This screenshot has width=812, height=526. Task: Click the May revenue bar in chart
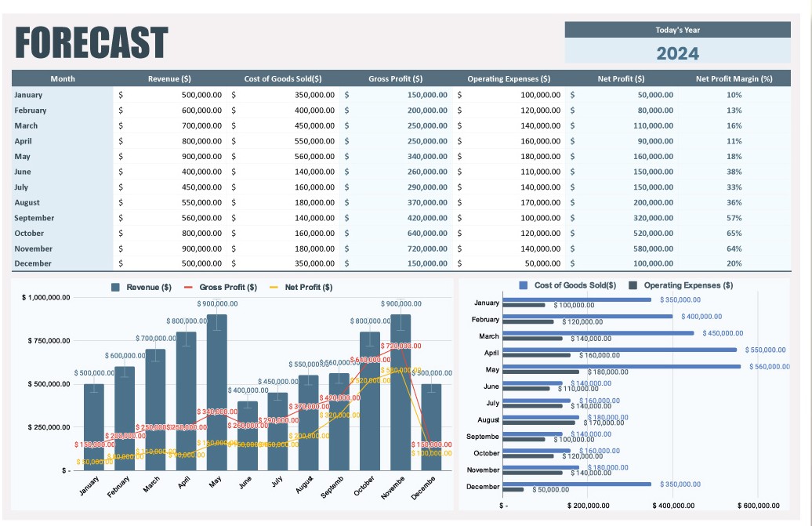pyautogui.click(x=217, y=393)
